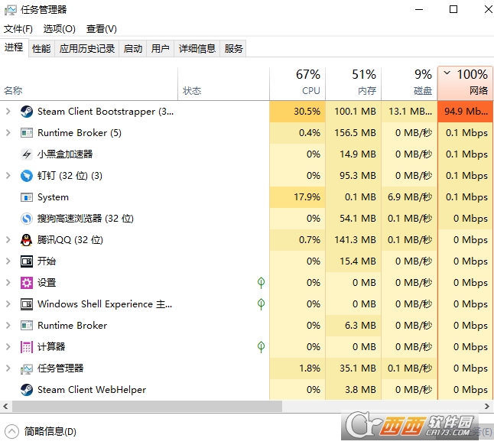The height and width of the screenshot is (448, 494).
Task: Open the 选项(O) menu
Action: (60, 29)
